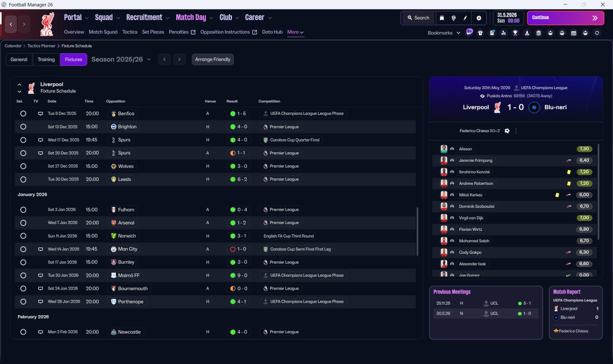Click the shirt bookmark shortcut icon
The height and width of the screenshot is (364, 613).
point(480,33)
